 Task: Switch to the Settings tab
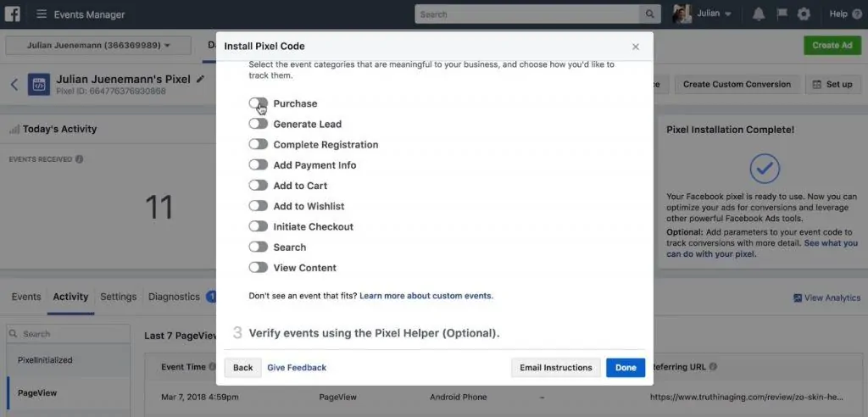(x=118, y=297)
